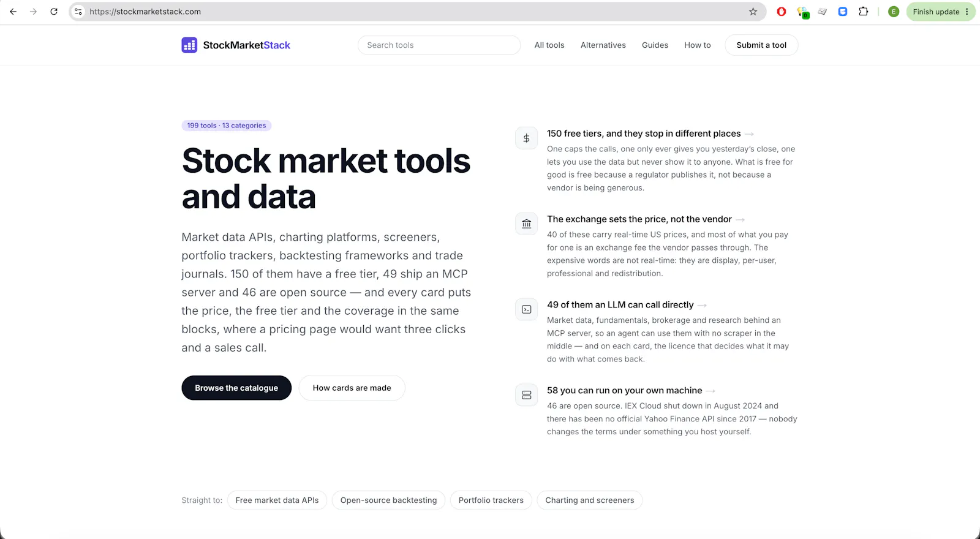Open the Extensions puzzle piece menu
Viewport: 980px width, 539px height.
coord(864,12)
